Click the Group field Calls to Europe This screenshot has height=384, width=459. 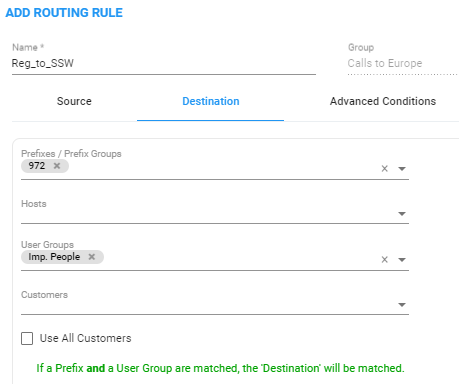pos(403,63)
